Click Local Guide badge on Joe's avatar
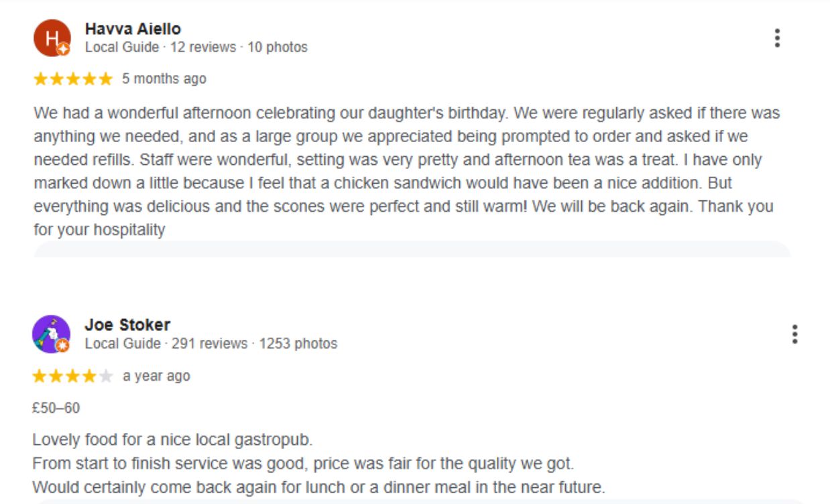The height and width of the screenshot is (504, 830). pos(62,345)
